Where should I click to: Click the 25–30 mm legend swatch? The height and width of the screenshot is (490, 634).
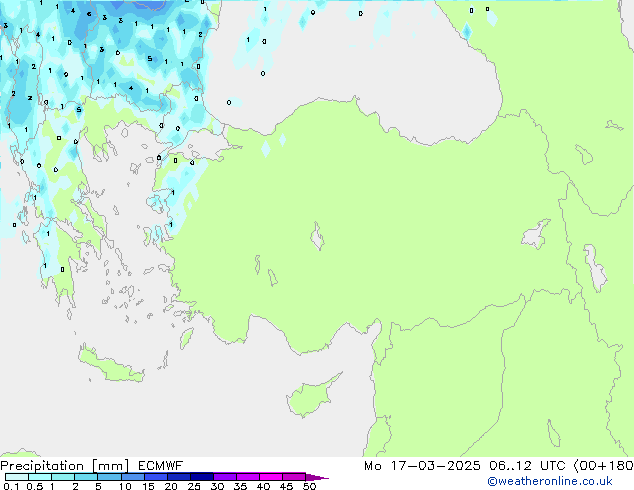pyautogui.click(x=201, y=477)
